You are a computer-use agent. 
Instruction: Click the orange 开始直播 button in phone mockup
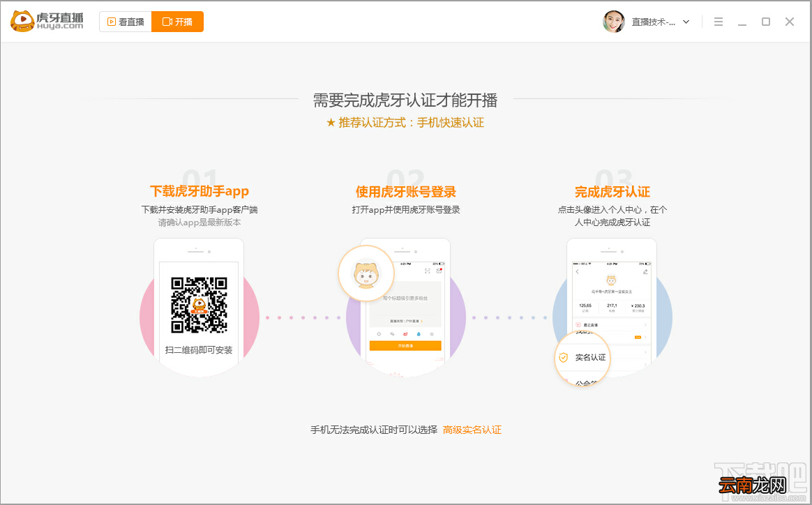[x=405, y=345]
